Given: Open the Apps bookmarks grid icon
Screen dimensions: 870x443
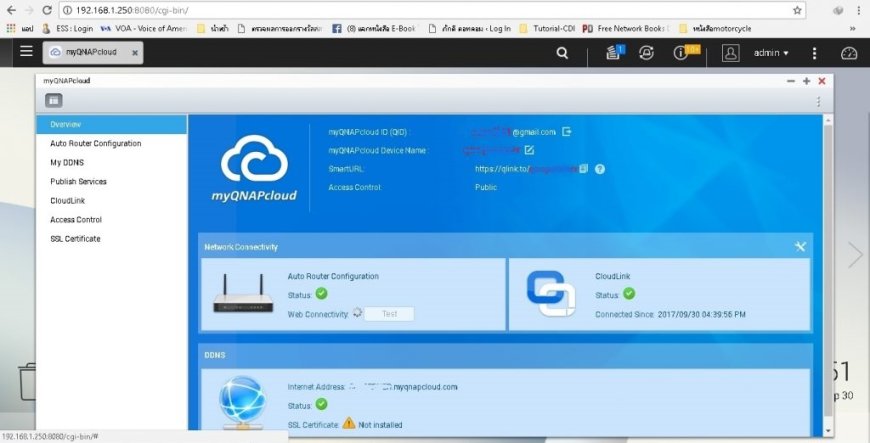Looking at the screenshot, I should 11,28.
